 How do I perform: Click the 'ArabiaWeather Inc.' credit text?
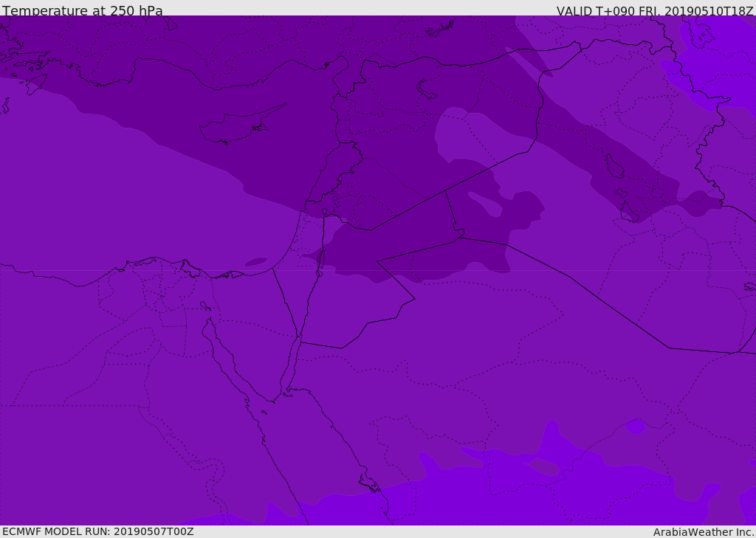pyautogui.click(x=704, y=532)
